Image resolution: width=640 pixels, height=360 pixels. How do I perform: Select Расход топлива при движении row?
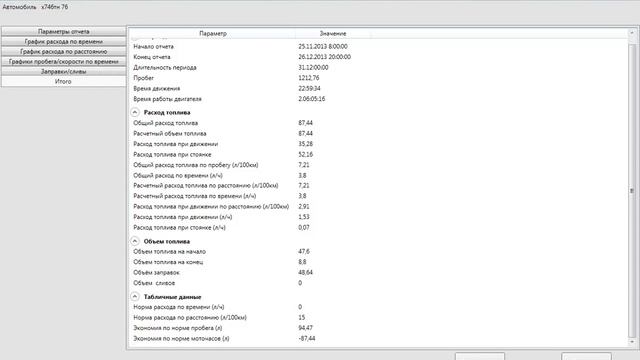coord(379,144)
